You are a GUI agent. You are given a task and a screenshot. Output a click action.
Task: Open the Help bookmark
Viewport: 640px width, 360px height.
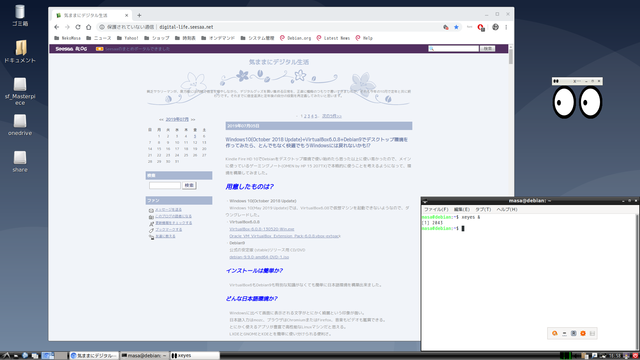pos(364,38)
